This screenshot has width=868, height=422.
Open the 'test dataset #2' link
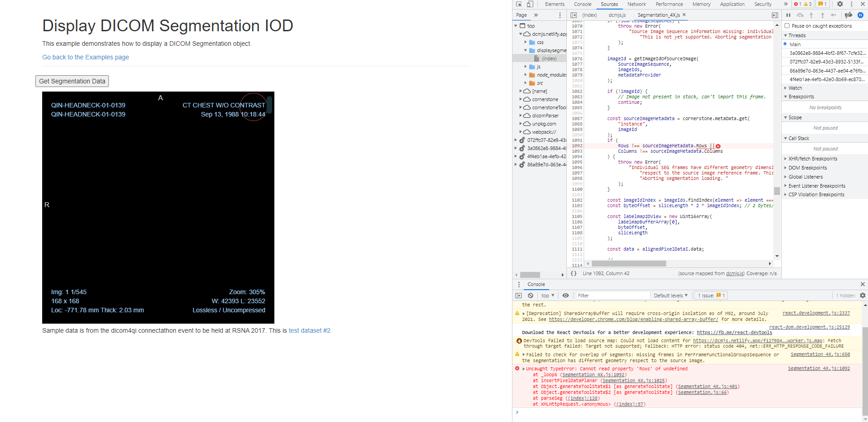[x=309, y=330]
